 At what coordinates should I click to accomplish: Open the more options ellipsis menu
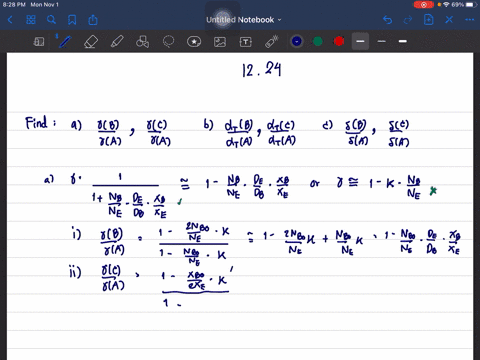pos(470,20)
